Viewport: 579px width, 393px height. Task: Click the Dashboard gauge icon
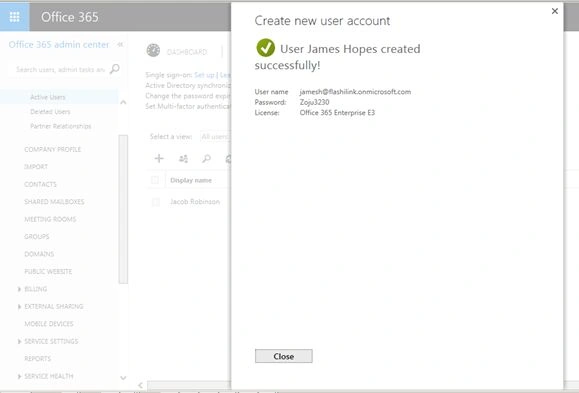tap(153, 50)
